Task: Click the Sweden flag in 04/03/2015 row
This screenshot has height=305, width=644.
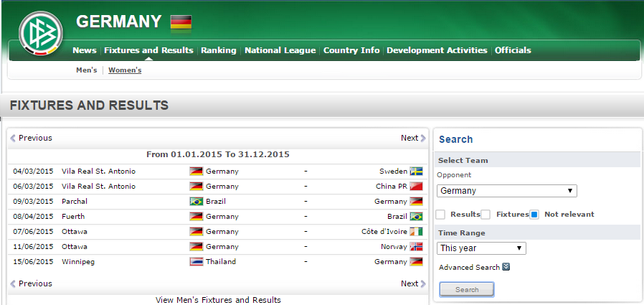Action: point(416,172)
